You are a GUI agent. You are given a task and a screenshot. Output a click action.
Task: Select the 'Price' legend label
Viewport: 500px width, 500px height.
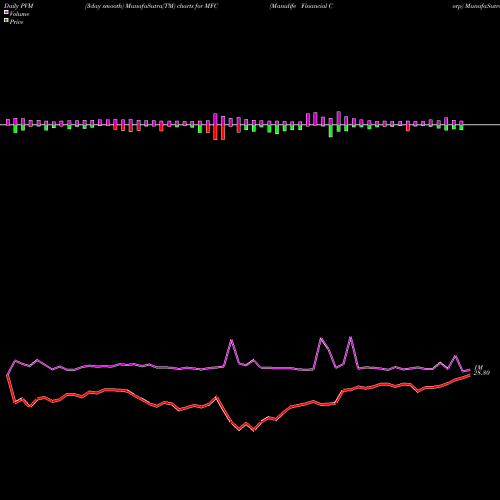pos(16,22)
